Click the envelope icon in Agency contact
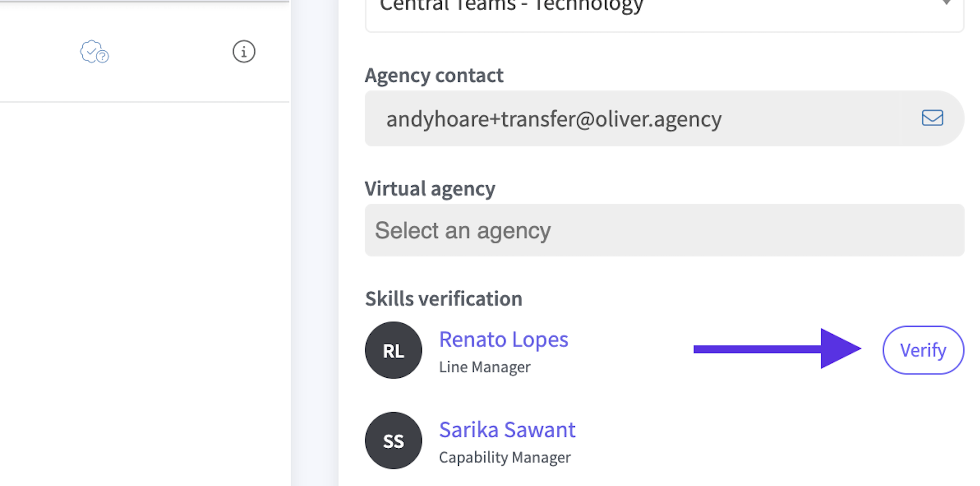The width and height of the screenshot is (980, 486). 932,118
